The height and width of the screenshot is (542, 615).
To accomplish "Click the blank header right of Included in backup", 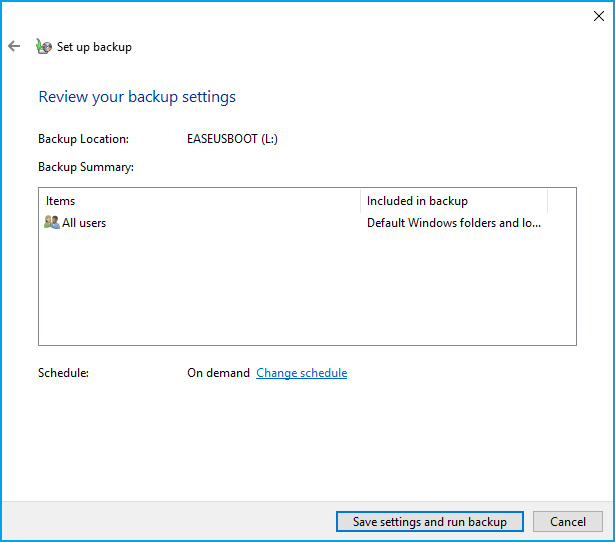I will pos(561,201).
